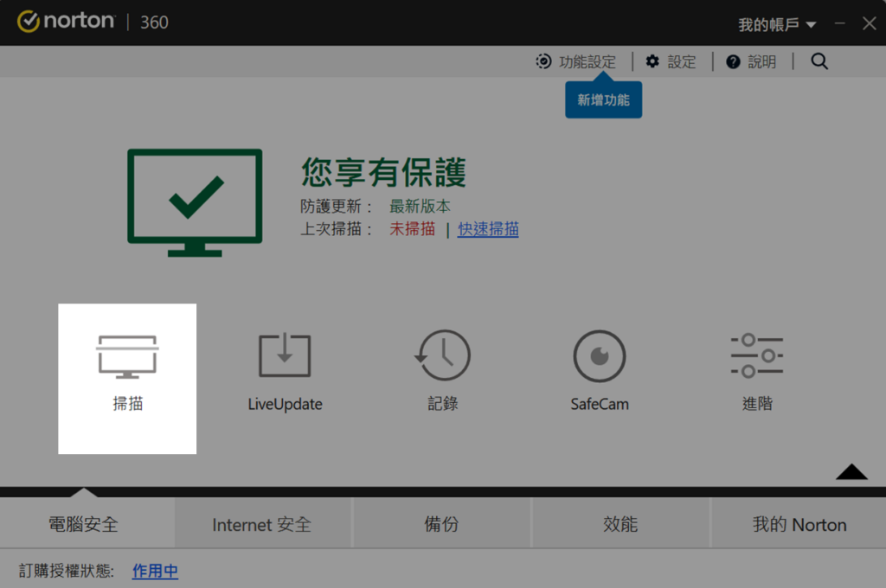The image size is (886, 588).
Task: Open 功能設定 feature settings
Action: (575, 61)
